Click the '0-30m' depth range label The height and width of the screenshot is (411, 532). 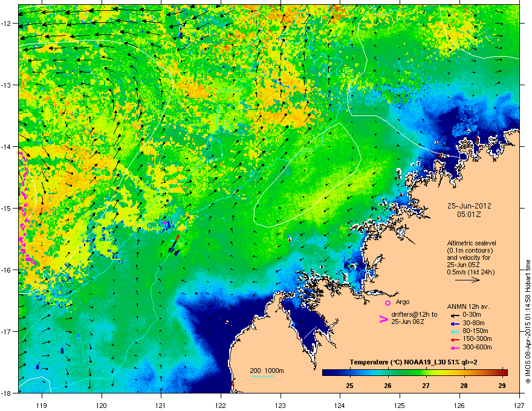click(472, 315)
